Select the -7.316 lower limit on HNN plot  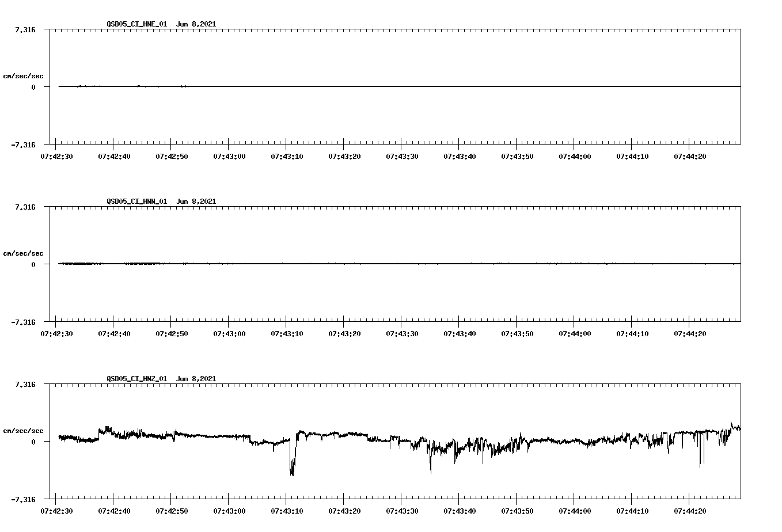[23, 322]
